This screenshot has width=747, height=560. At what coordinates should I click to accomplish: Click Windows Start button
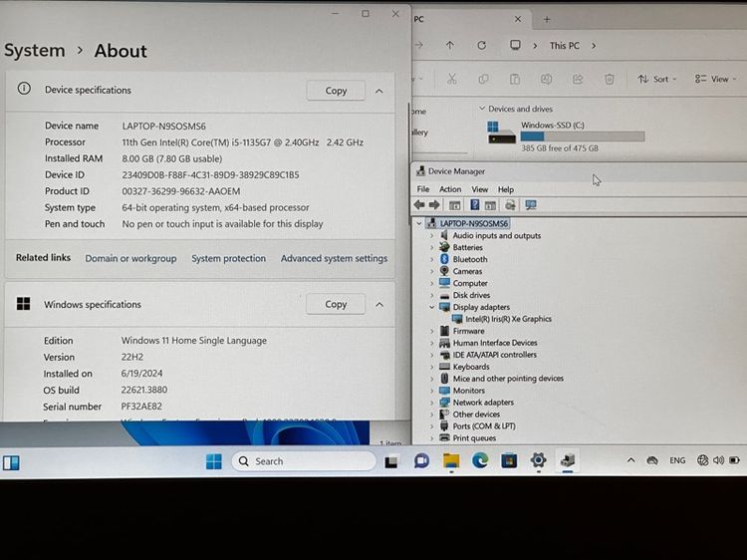pos(213,461)
